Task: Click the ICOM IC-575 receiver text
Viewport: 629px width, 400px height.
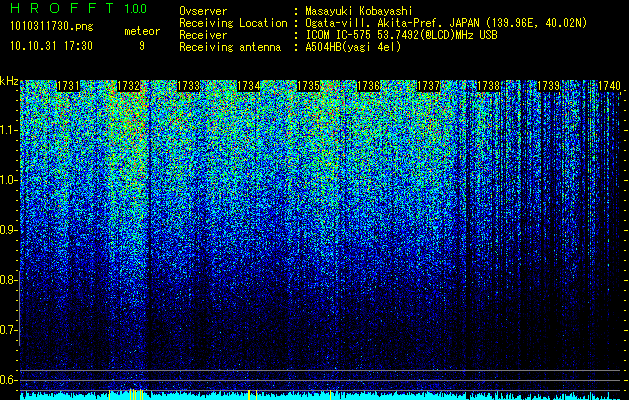Action: pyautogui.click(x=401, y=35)
